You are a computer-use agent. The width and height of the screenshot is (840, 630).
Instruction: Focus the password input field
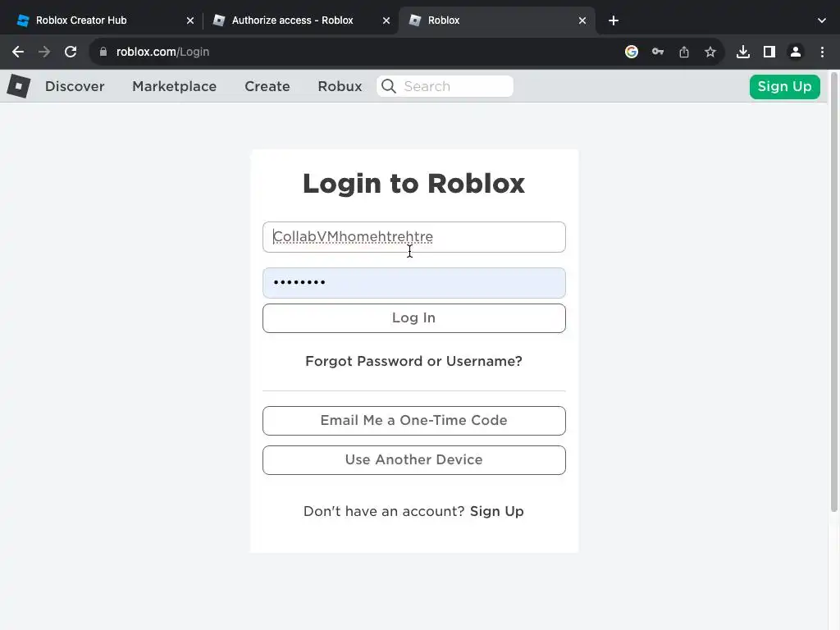coord(414,283)
